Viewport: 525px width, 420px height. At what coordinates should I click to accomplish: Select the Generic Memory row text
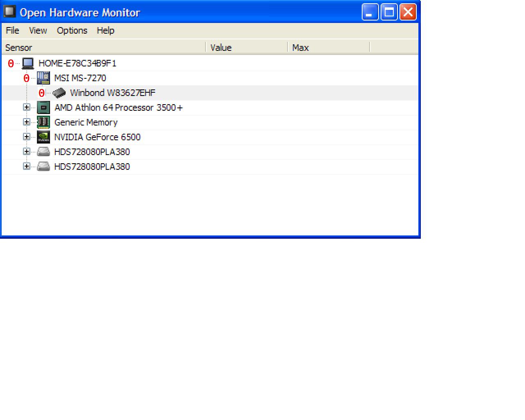[86, 122]
